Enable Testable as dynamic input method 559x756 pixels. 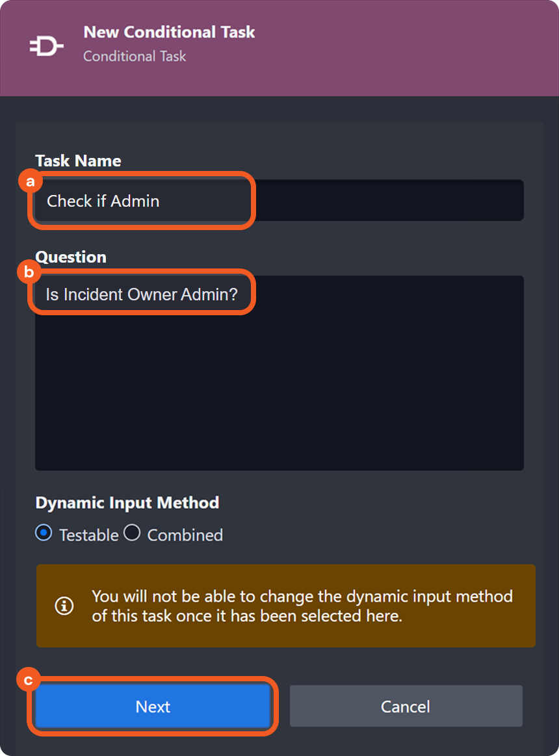(43, 533)
